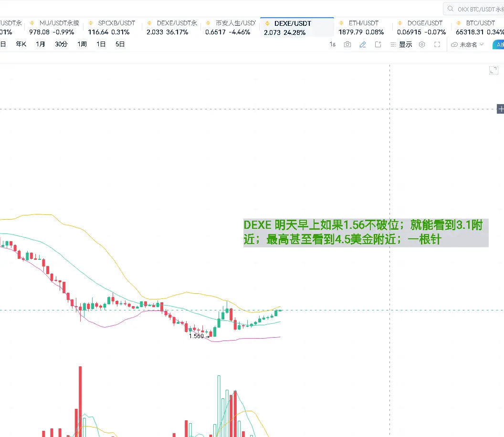Open the share/export chart icon

378,44
